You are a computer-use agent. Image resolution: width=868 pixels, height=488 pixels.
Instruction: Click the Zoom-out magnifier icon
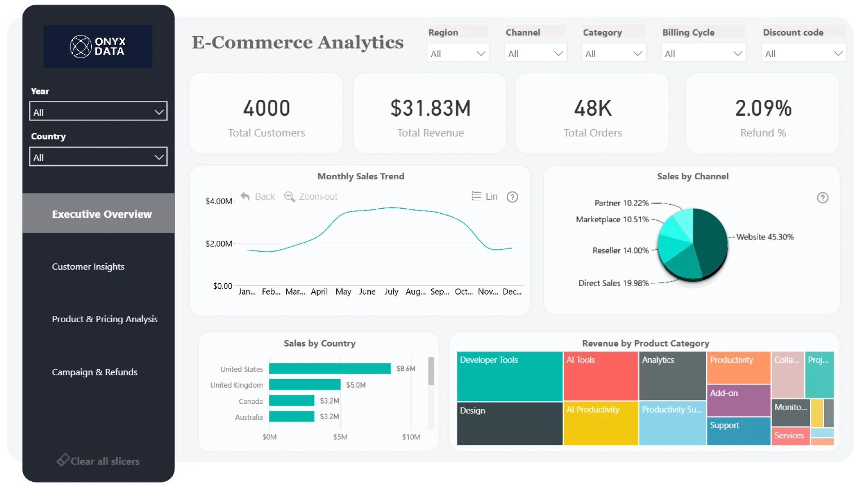pos(289,197)
